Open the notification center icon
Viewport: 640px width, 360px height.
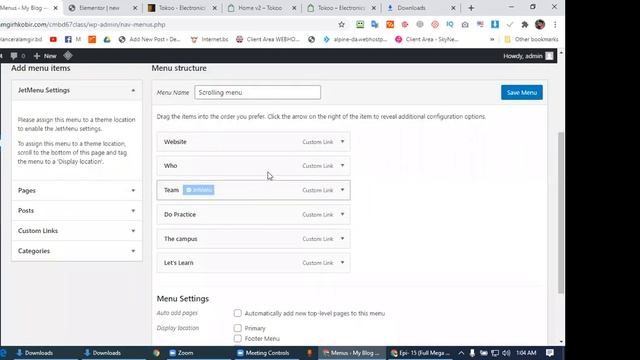click(x=549, y=353)
